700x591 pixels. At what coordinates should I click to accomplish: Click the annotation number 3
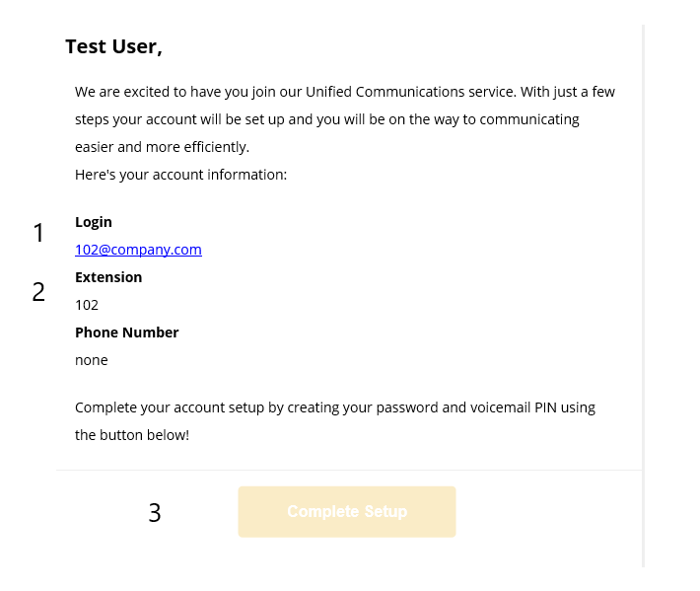coord(155,513)
